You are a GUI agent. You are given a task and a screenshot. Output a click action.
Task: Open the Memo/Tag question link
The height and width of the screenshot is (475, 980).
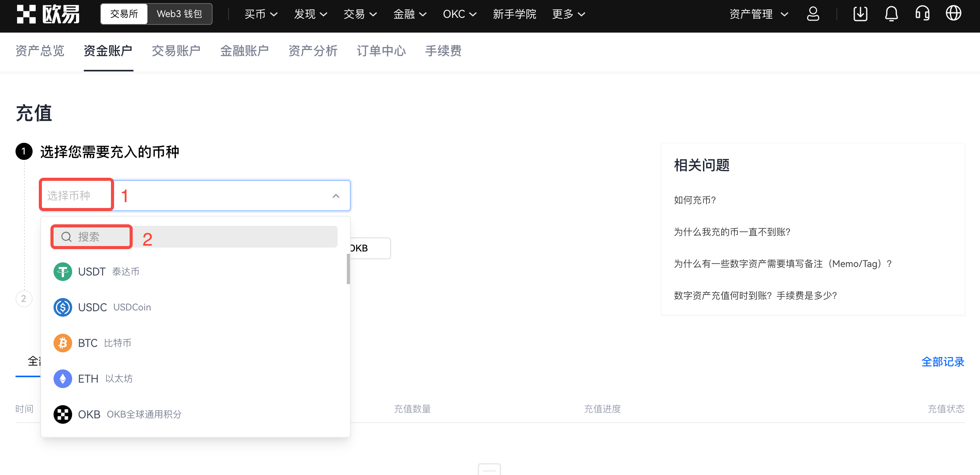tap(783, 264)
